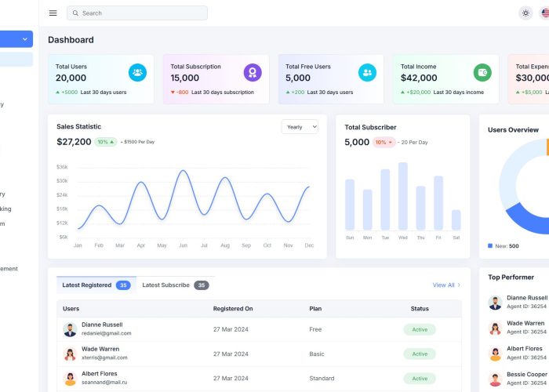549x392 pixels.
Task: Click the Fri bar in Total Subscriber chart
Action: (438, 203)
